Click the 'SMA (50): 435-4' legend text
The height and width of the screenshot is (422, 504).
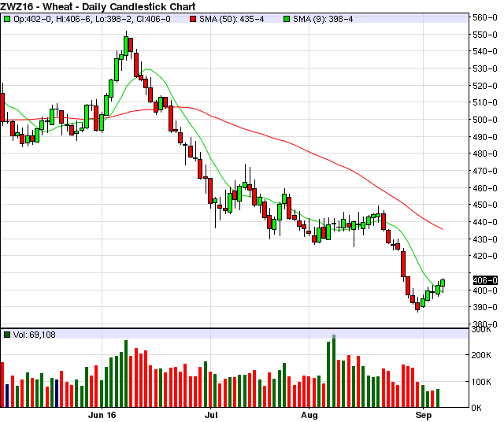[232, 19]
